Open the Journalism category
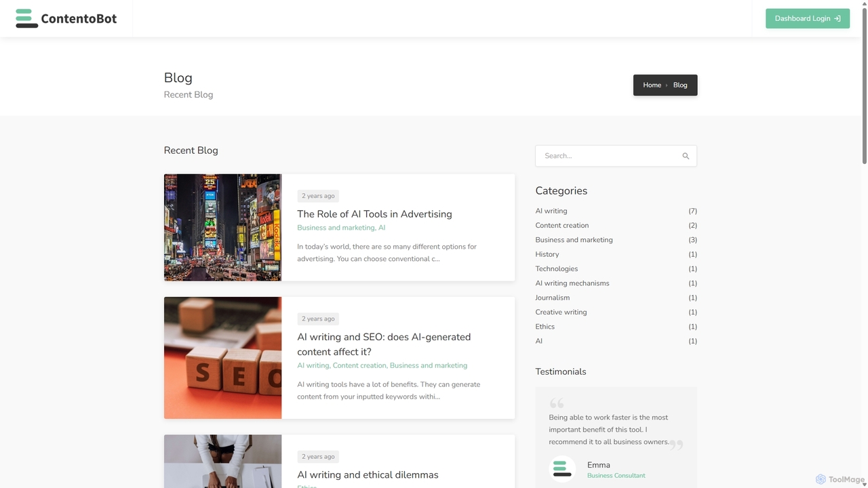Screen dimensions: 868x488 coord(553,298)
